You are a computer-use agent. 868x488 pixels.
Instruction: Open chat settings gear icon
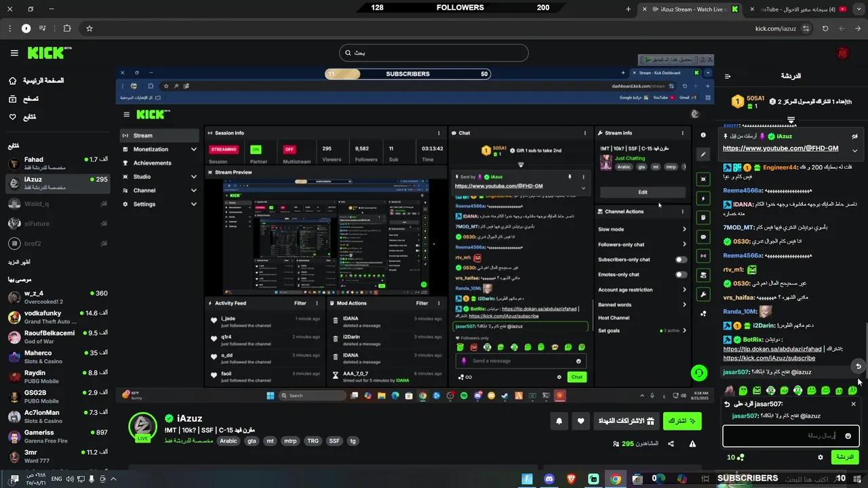click(821, 457)
